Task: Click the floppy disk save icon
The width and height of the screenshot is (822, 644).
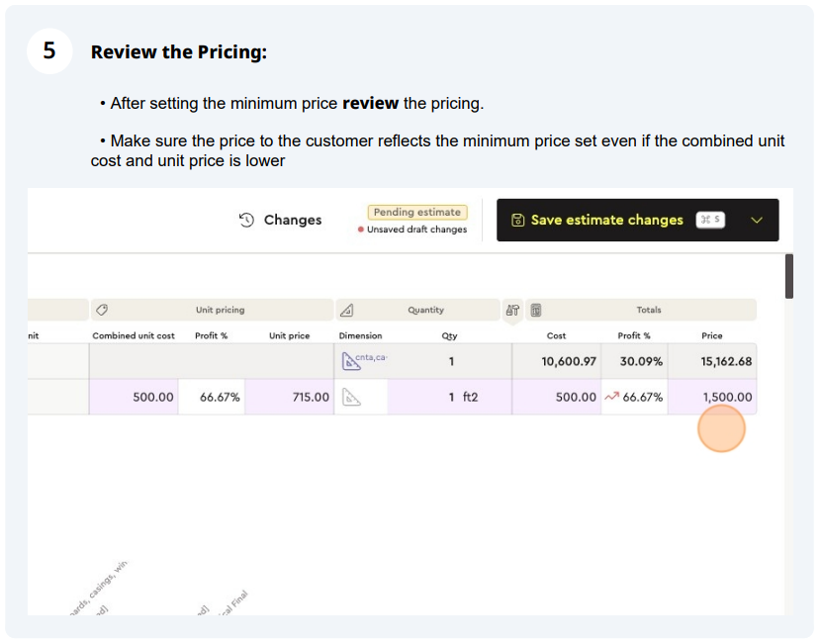Action: [x=517, y=220]
